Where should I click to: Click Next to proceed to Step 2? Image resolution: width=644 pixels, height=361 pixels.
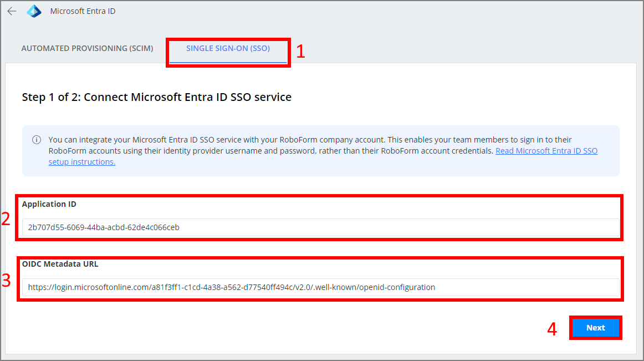click(596, 327)
